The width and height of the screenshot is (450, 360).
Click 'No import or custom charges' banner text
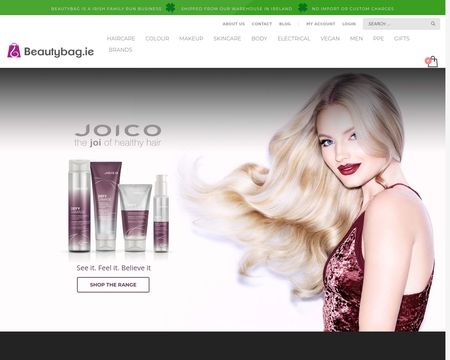point(353,9)
